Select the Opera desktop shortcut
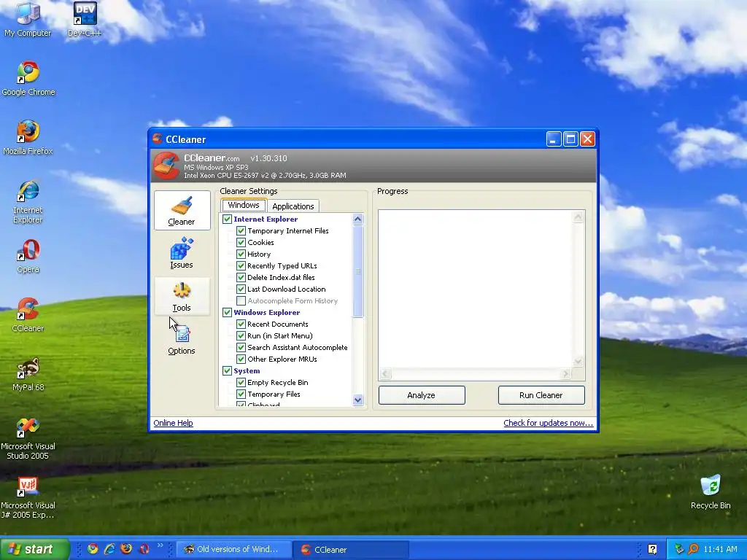The image size is (747, 560). click(x=28, y=256)
